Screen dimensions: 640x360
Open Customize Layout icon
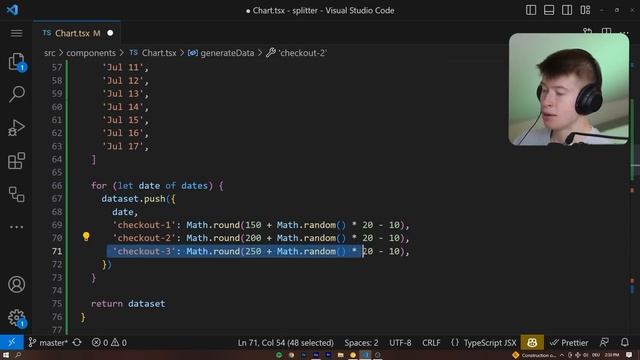(x=585, y=10)
